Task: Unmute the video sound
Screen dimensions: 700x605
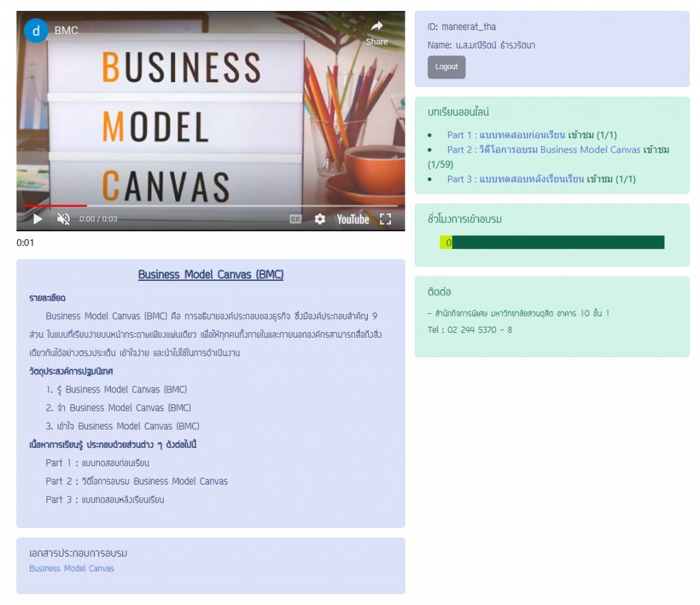Action: [x=64, y=219]
